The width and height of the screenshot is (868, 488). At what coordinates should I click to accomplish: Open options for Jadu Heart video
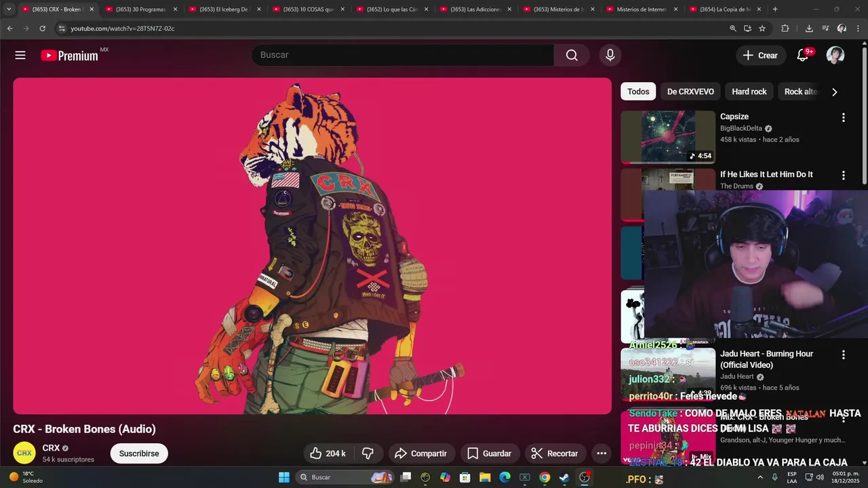pos(844,354)
